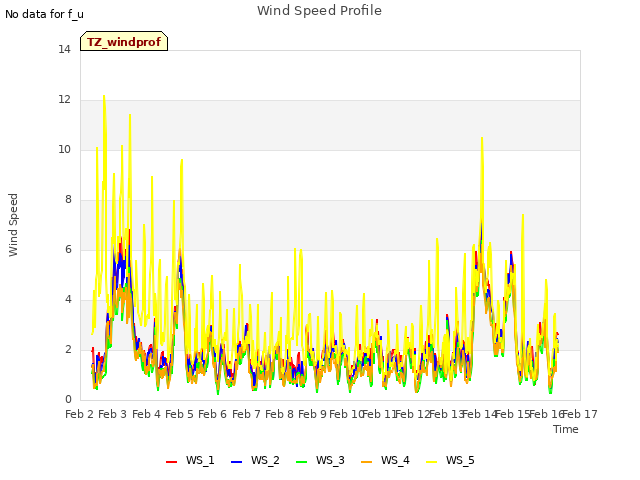The width and height of the screenshot is (640, 480).
Task: Click the 'No data for f_u' message
Action: click(44, 14)
